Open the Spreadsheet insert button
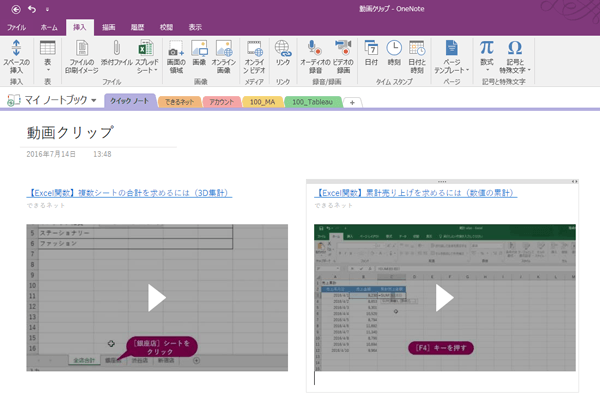Image resolution: width=600 pixels, height=400 pixels. point(146,56)
